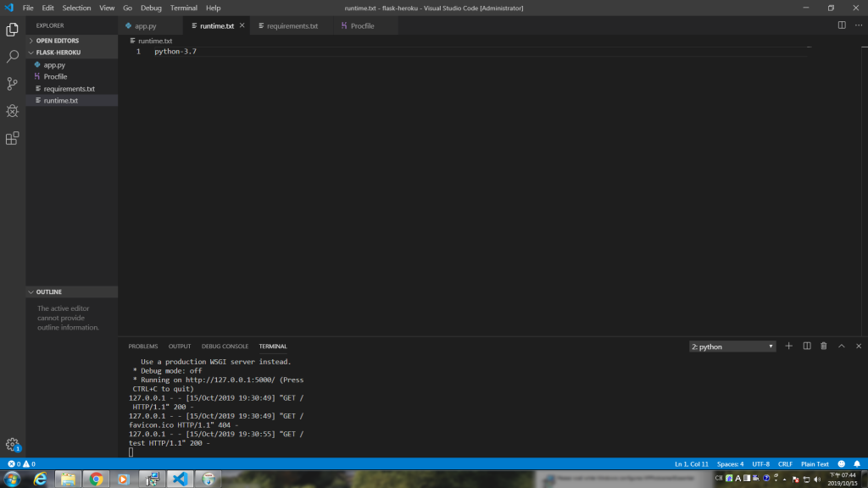
Task: Open Internet Explorer from the taskbar
Action: (40, 480)
